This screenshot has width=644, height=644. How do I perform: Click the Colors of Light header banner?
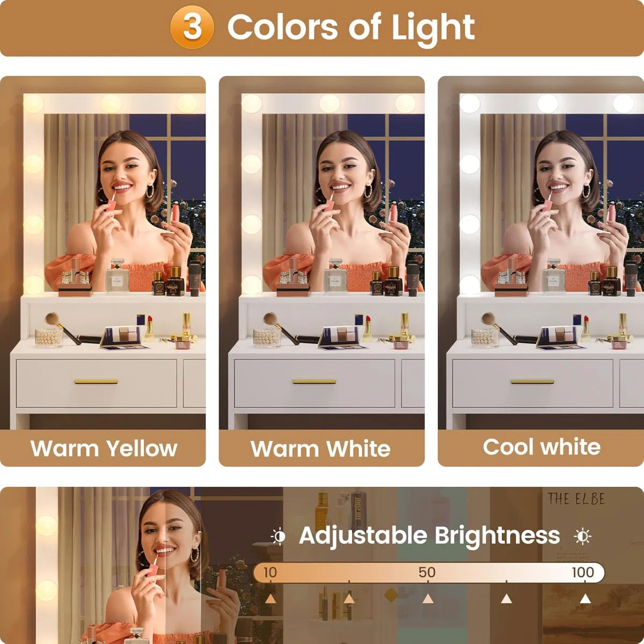point(322,28)
